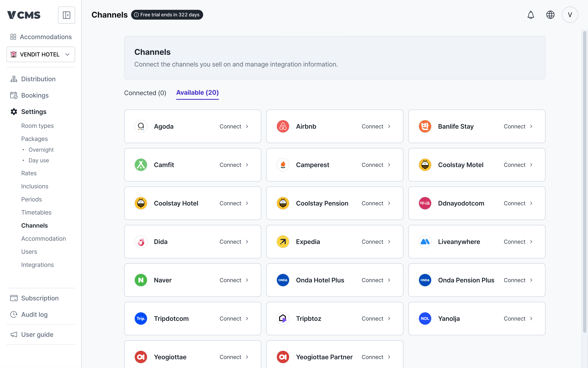The width and height of the screenshot is (588, 368).
Task: Expand the Banlife Stay Connect chevron
Action: (x=531, y=126)
